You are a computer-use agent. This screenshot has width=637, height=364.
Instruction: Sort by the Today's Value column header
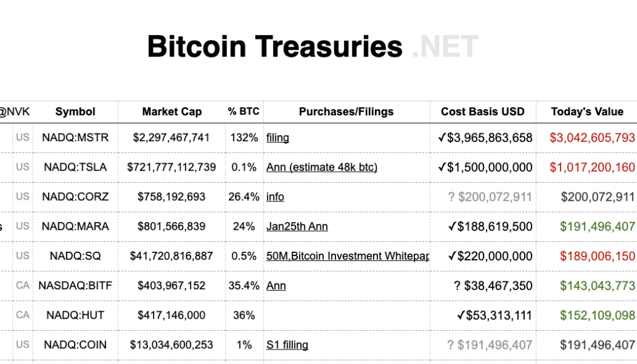587,112
